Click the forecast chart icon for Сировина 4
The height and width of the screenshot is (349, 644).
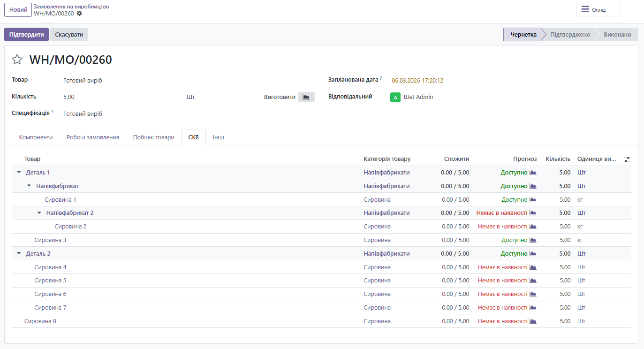tap(533, 267)
